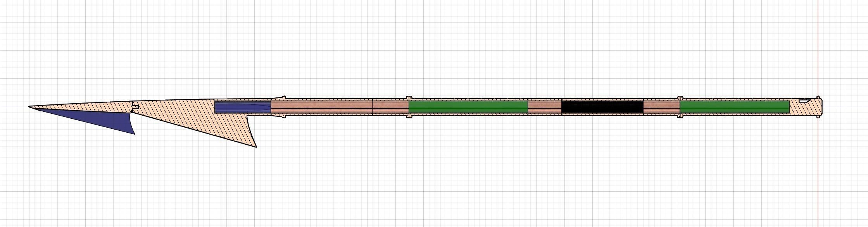Click the hatched end cap at the shaft's right end
The height and width of the screenshot is (227, 868).
806,107
